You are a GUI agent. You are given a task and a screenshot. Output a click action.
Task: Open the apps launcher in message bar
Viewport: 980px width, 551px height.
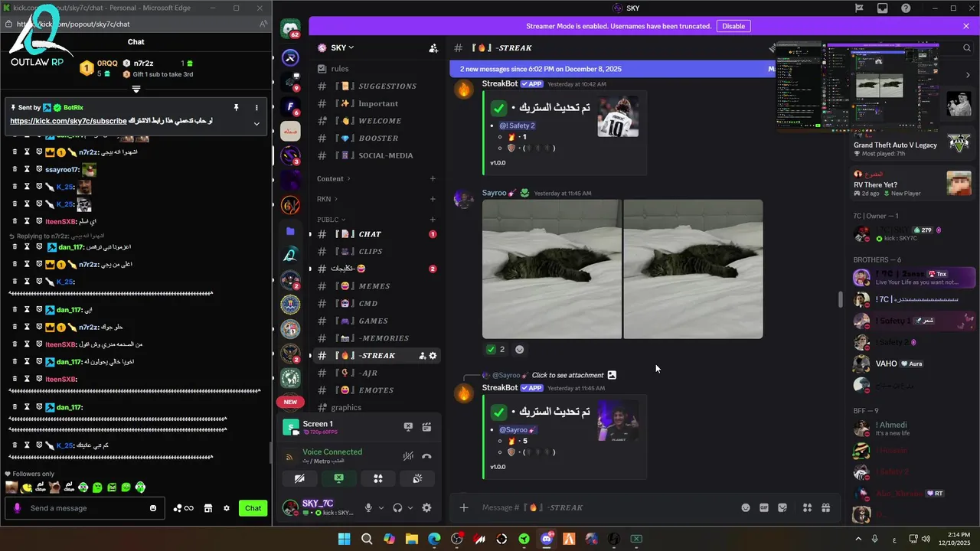click(x=807, y=507)
